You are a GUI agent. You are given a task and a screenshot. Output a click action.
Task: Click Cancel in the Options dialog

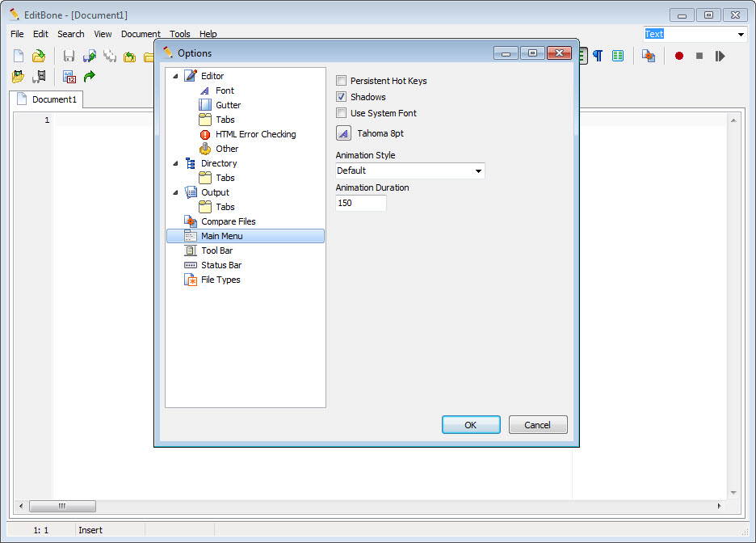click(538, 425)
